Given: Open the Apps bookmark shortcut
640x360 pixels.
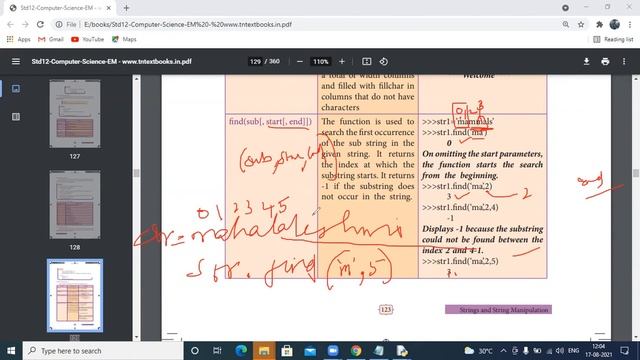Looking at the screenshot, I should (18, 39).
